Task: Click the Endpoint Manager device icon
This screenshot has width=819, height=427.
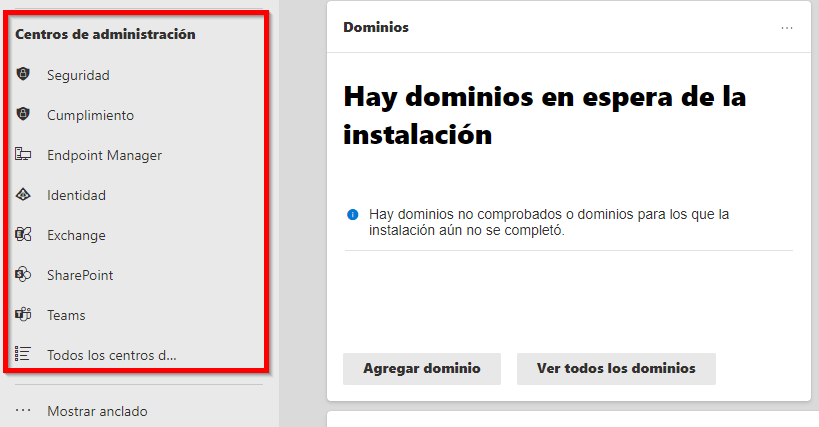Action: 23,155
